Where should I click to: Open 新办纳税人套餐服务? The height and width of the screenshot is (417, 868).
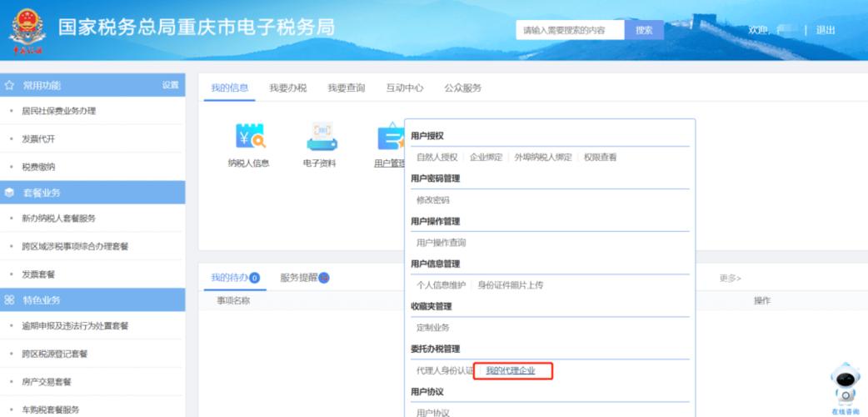tap(58, 219)
